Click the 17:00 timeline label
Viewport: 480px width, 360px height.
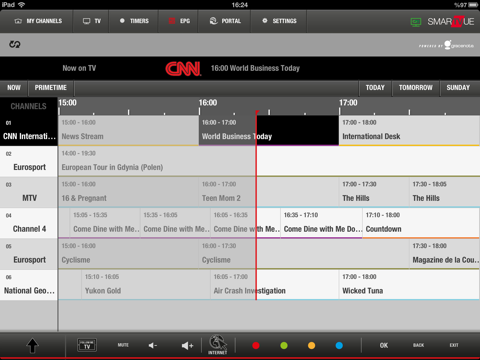pos(348,103)
